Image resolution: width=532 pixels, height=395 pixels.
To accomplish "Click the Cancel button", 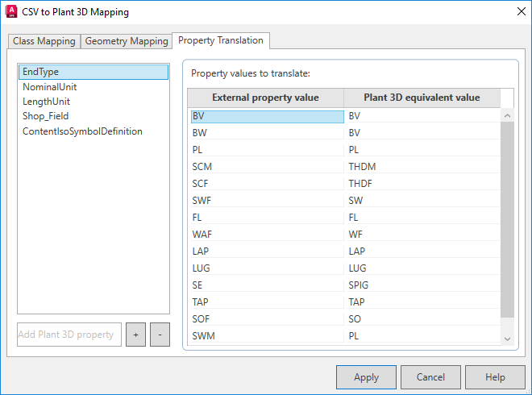I will tap(430, 377).
